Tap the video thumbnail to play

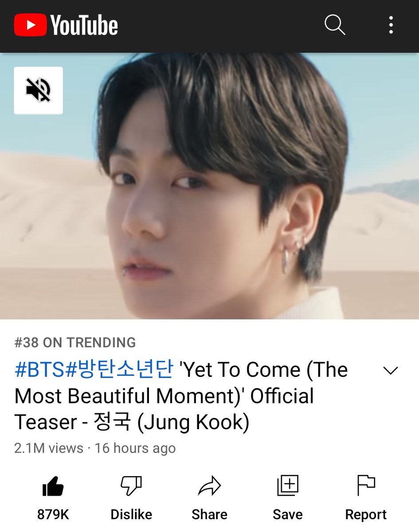pyautogui.click(x=209, y=186)
